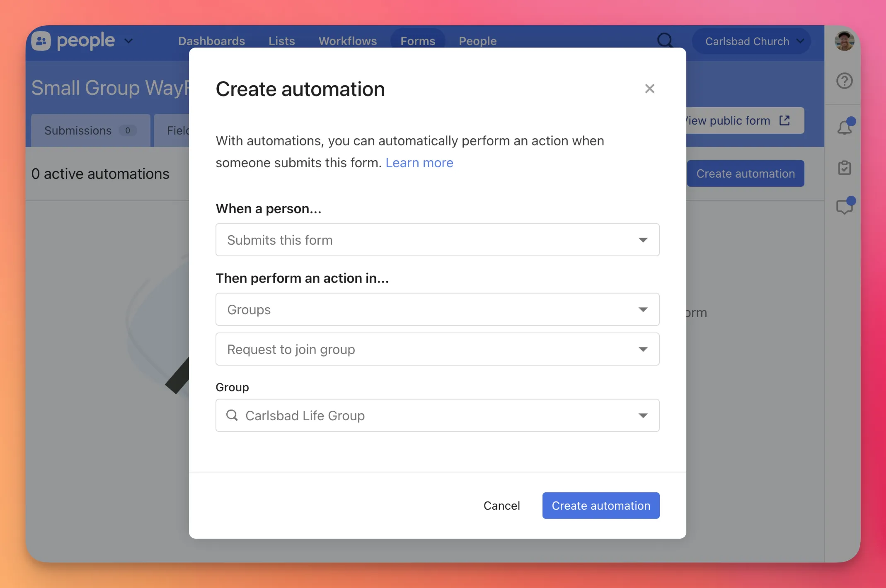Open the people app switcher chevron
This screenshot has width=886, height=588.
[x=128, y=41]
